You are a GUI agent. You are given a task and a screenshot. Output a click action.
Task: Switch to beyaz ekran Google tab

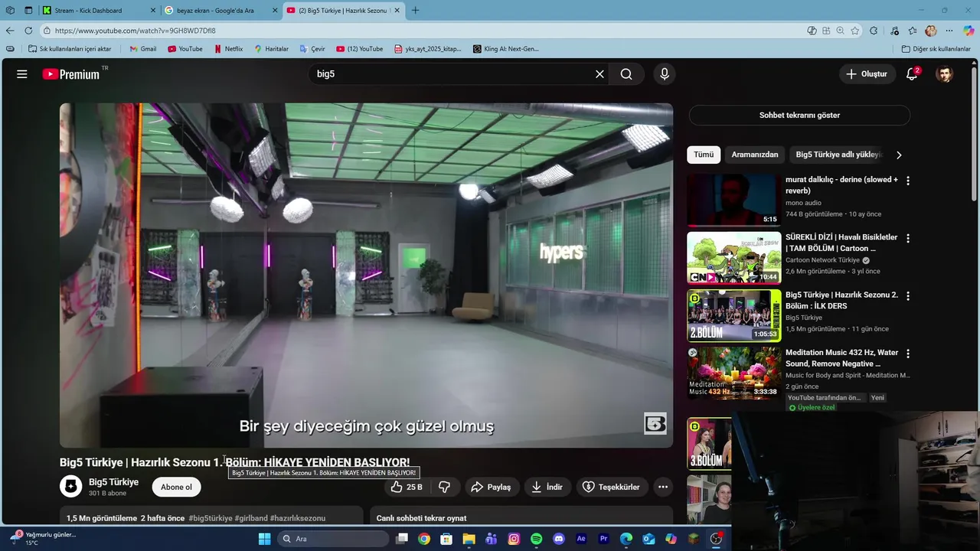[x=220, y=10]
